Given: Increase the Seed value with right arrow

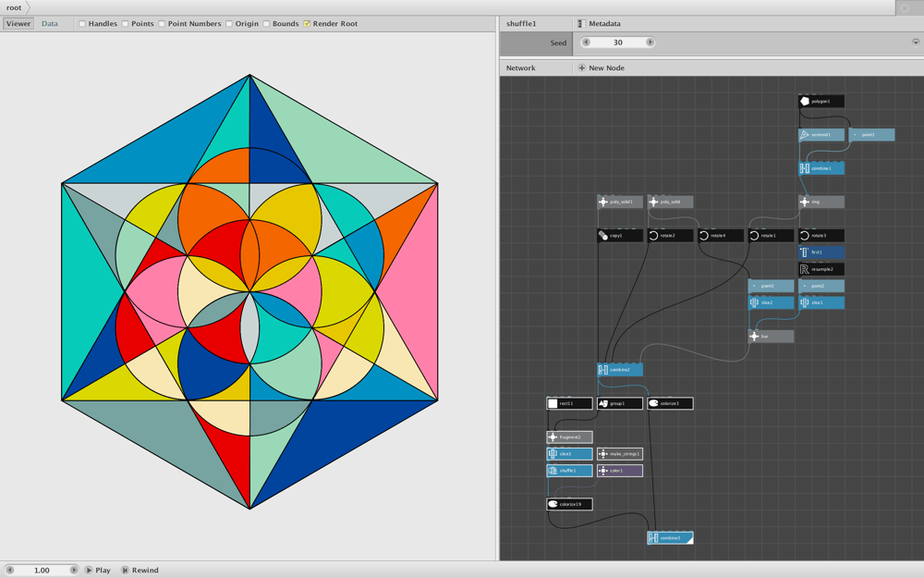Looking at the screenshot, I should click(x=650, y=43).
